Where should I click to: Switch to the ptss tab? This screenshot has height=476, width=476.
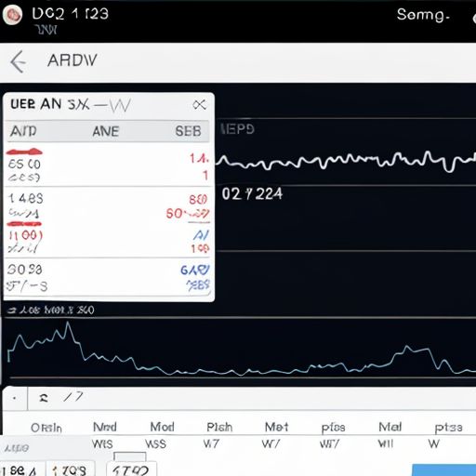448,428
